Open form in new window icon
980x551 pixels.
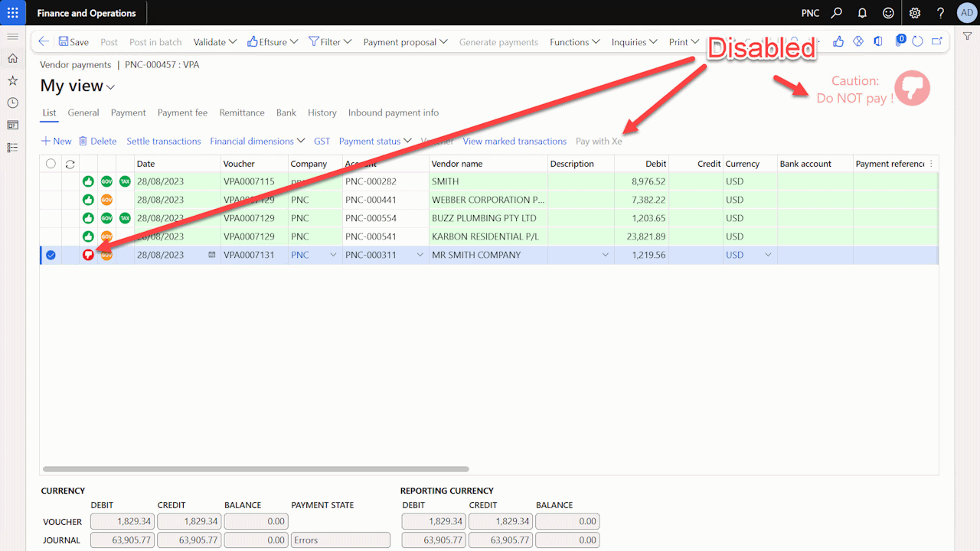tap(936, 41)
